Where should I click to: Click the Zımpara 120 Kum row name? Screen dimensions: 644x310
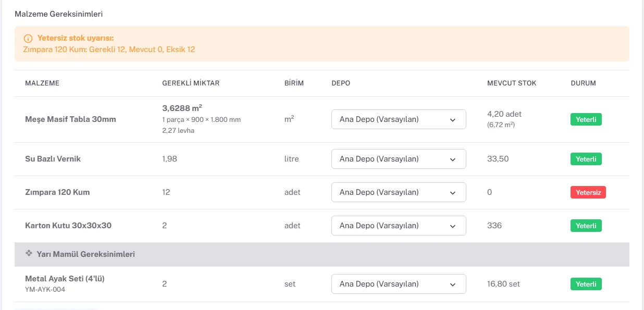click(x=57, y=192)
